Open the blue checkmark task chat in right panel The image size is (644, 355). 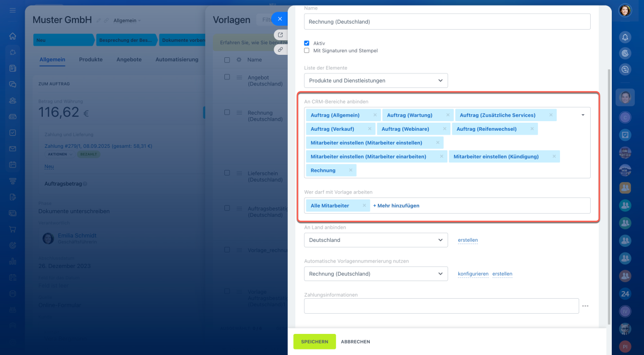(x=625, y=135)
